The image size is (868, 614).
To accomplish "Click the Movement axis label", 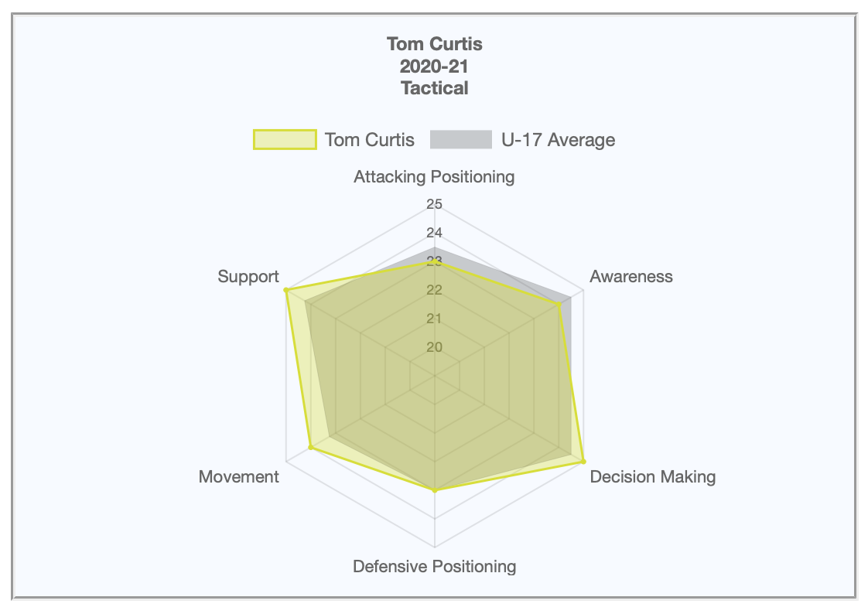I will (238, 477).
